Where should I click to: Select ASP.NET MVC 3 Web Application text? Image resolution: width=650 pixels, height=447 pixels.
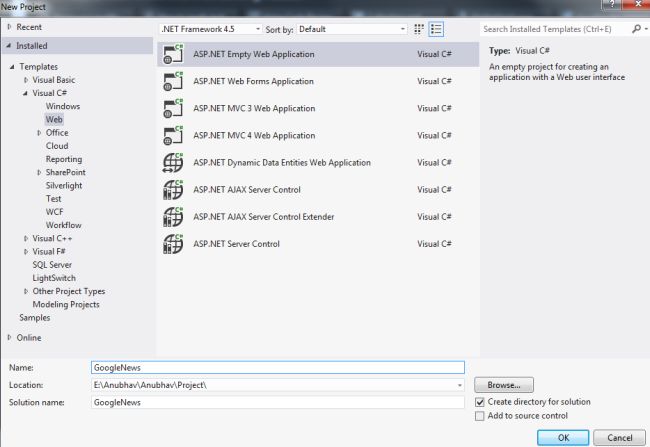[254, 108]
